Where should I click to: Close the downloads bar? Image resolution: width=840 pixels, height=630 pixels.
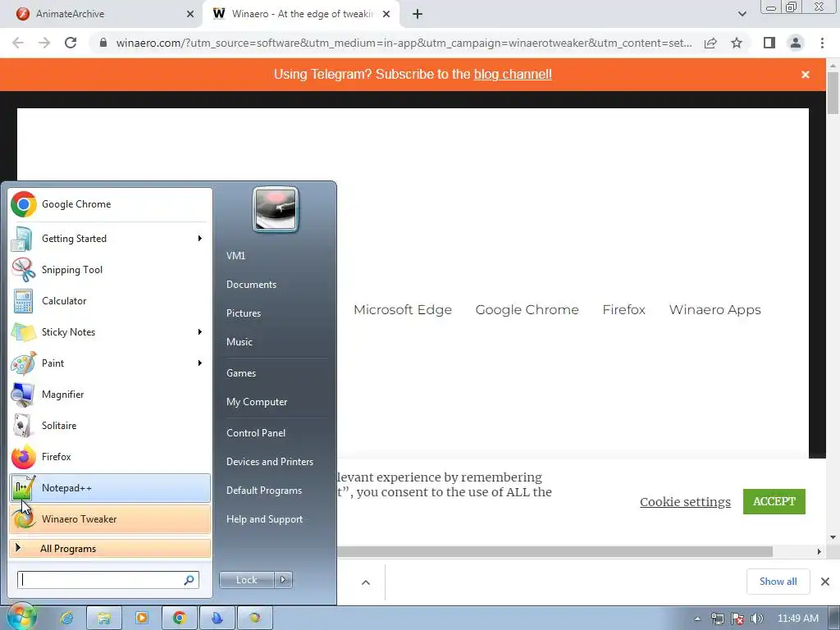click(825, 582)
